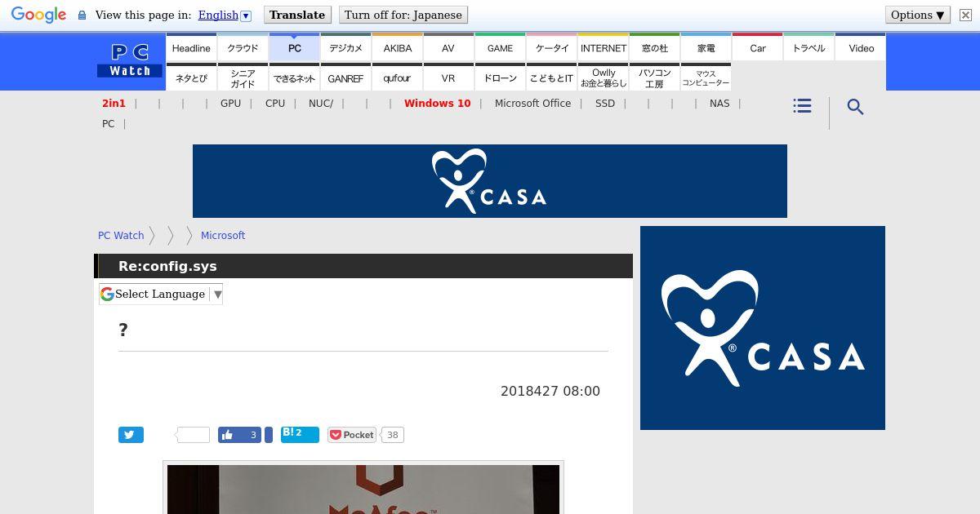Viewport: 980px width, 514px height.
Task: Click the 2in1 topic link
Action: point(114,104)
